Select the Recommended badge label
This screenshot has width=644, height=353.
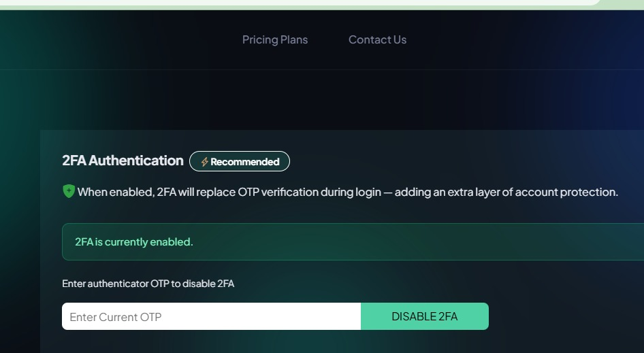coord(240,161)
